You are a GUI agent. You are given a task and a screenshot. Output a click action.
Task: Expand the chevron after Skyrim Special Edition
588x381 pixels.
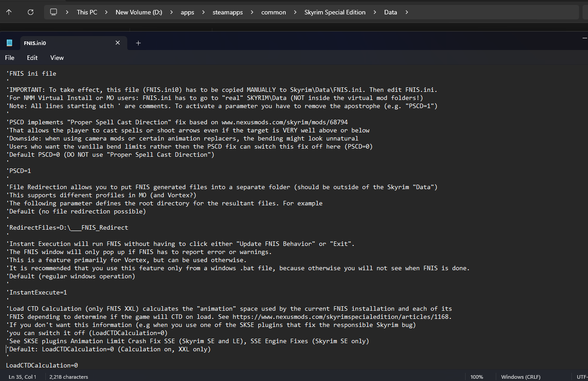pos(375,12)
